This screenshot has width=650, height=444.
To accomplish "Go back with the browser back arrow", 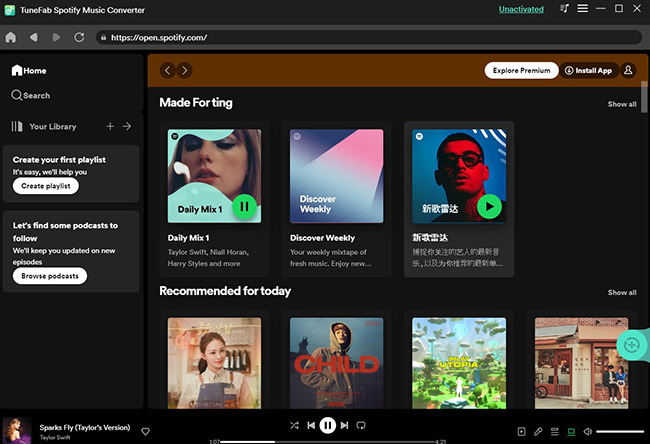I will click(34, 38).
